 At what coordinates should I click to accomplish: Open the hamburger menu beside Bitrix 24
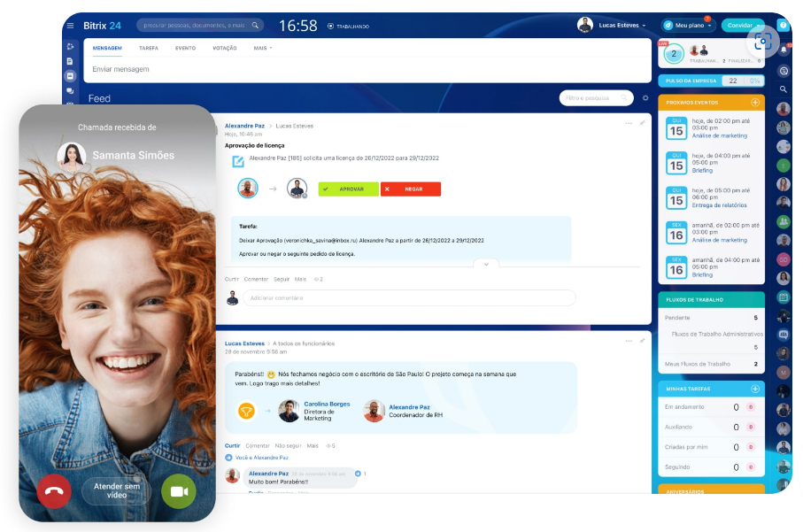click(x=71, y=25)
